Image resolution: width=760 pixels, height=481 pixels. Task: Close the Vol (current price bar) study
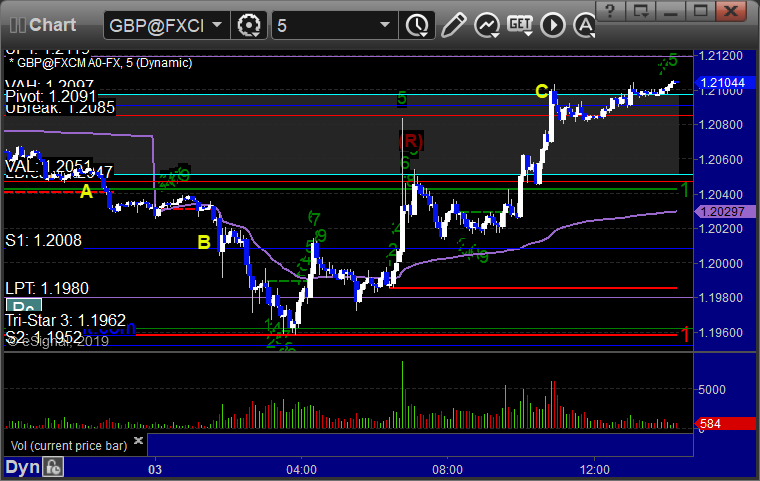pos(138,440)
